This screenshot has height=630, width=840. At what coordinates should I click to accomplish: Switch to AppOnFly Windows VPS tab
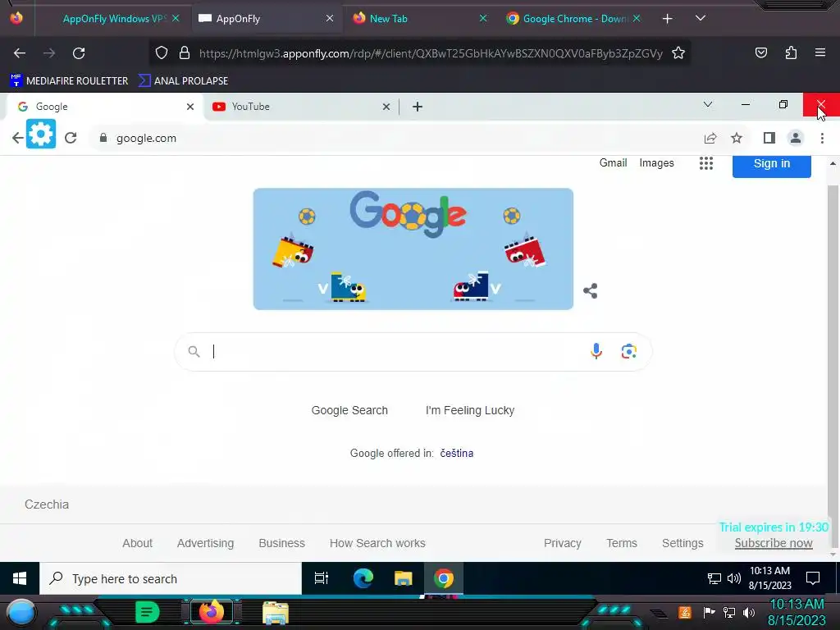coord(113,19)
